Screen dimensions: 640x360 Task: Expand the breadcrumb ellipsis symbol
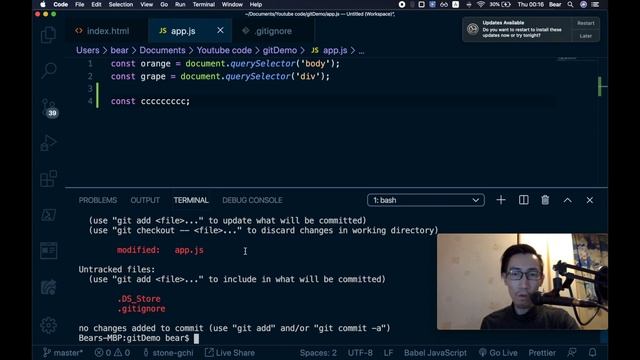pyautogui.click(x=361, y=51)
